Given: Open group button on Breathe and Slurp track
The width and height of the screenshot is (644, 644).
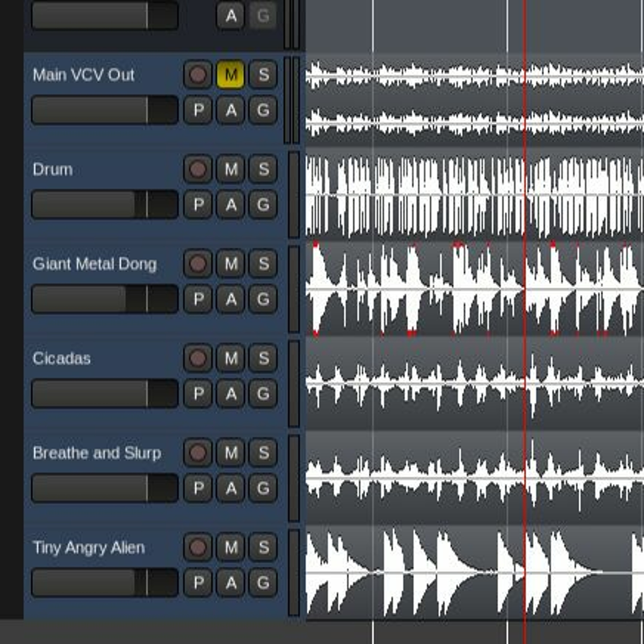Looking at the screenshot, I should pyautogui.click(x=263, y=488).
